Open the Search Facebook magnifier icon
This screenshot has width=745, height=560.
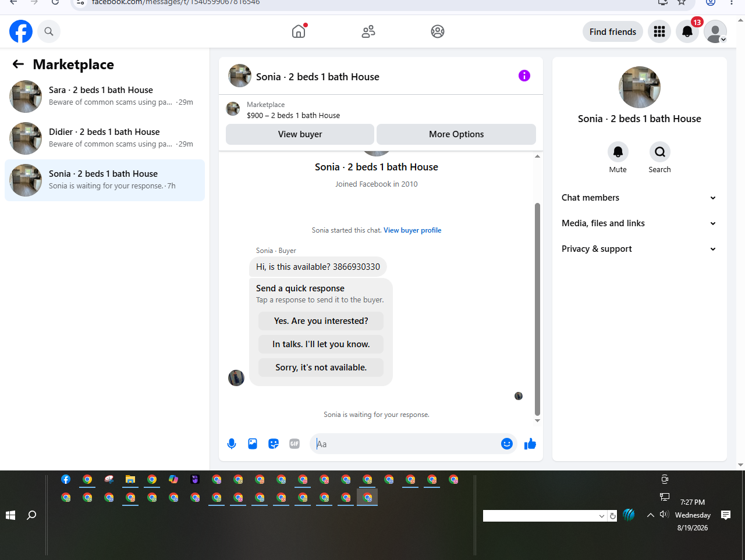[49, 31]
